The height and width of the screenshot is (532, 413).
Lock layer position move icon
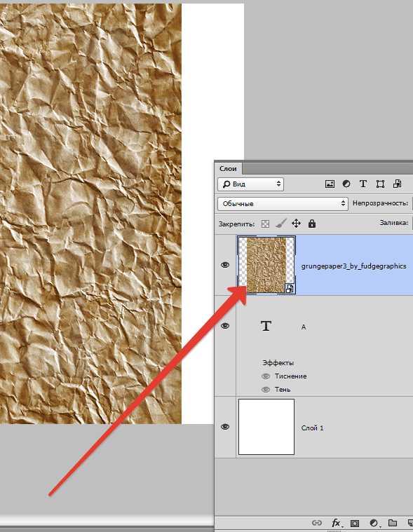click(297, 224)
